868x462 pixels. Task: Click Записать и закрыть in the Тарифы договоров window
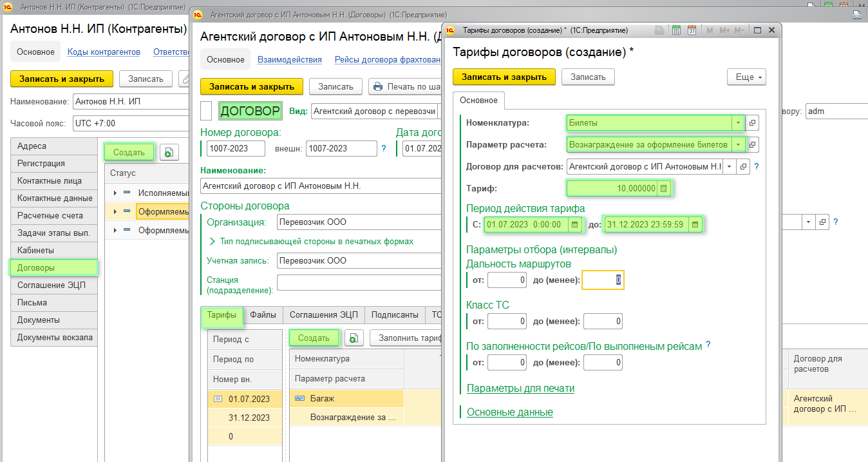(504, 77)
